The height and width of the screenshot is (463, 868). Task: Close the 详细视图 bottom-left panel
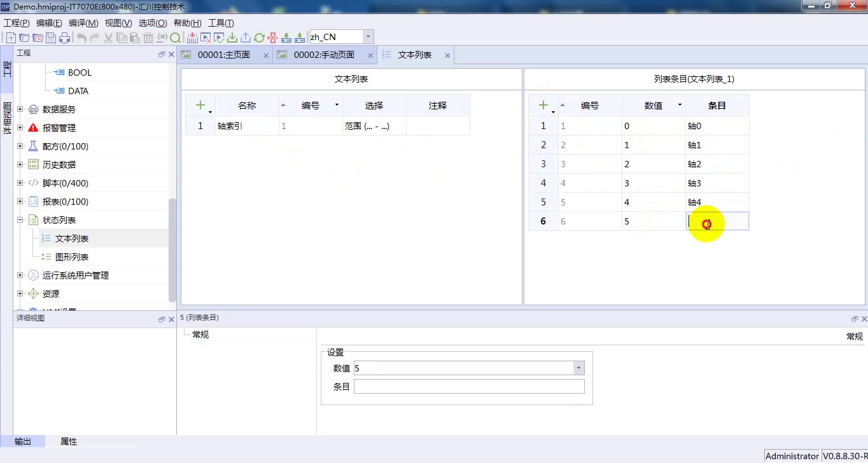[x=171, y=319]
